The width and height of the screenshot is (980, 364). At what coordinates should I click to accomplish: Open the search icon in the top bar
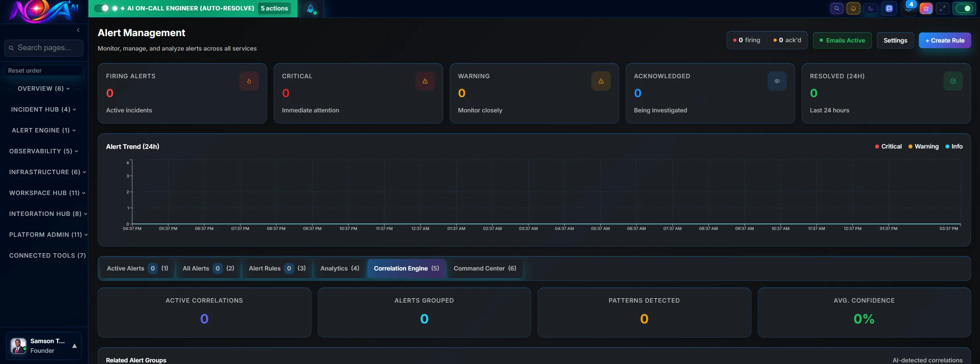point(837,8)
